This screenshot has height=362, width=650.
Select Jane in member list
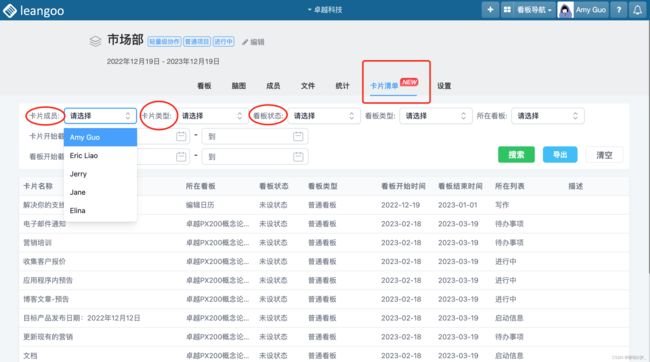(100, 192)
